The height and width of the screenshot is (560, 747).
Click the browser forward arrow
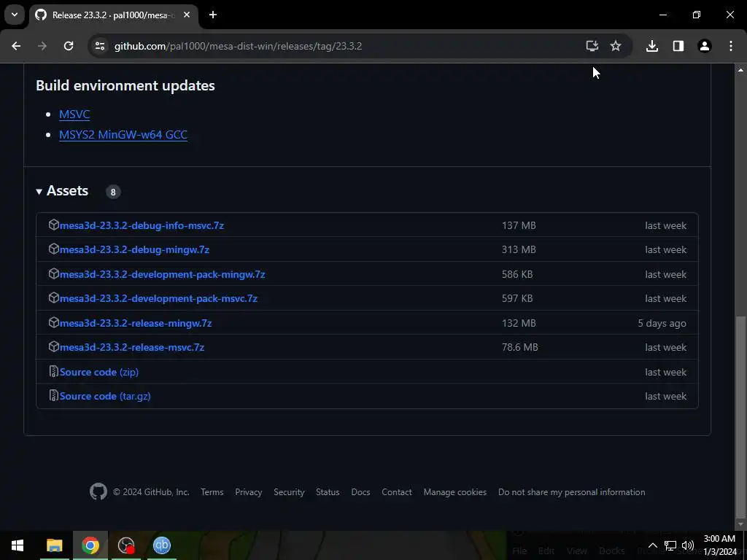pos(42,46)
